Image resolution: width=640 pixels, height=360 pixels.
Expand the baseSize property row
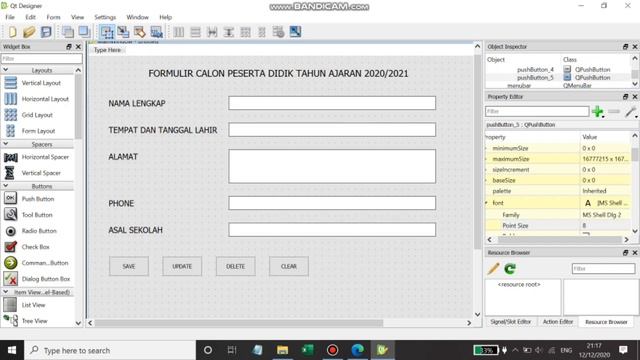487,180
